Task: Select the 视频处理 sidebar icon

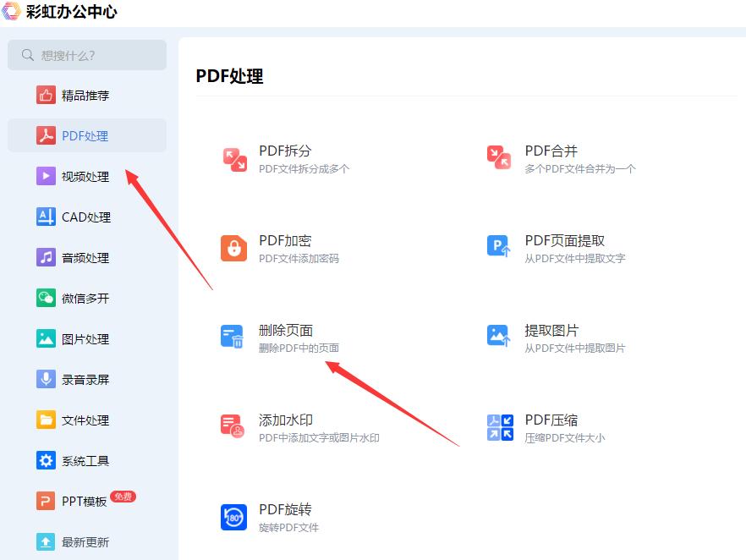Action: pyautogui.click(x=48, y=176)
